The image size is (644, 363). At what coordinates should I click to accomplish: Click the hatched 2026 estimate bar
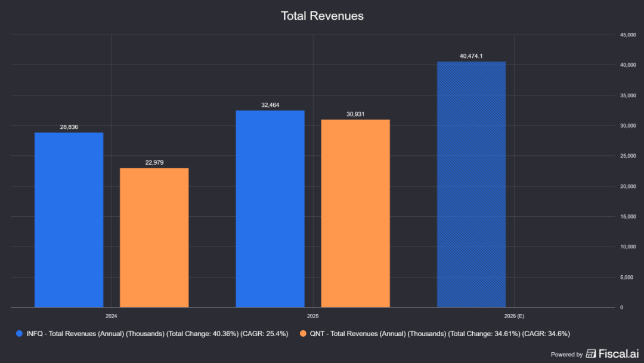[472, 184]
